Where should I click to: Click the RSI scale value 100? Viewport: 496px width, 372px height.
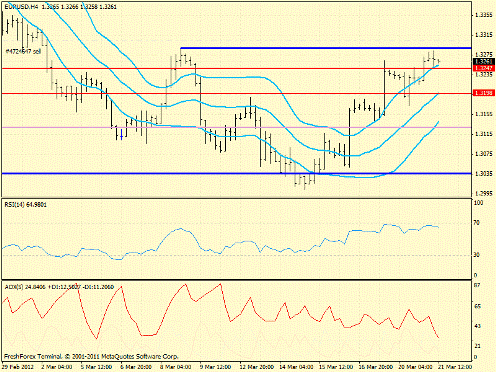click(x=479, y=203)
